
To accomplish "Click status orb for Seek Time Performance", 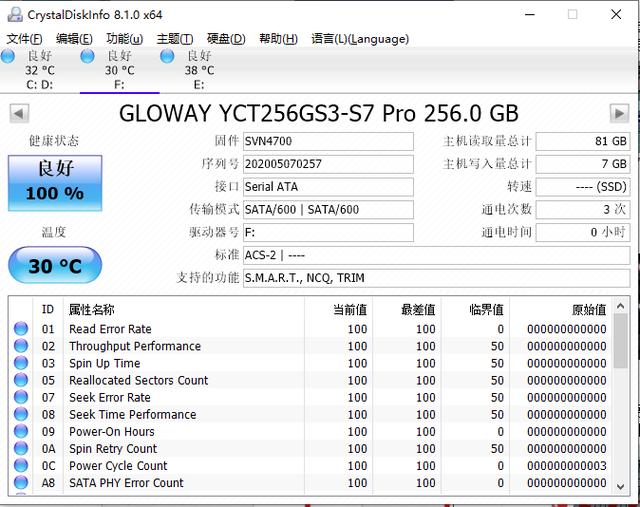I will coord(21,414).
